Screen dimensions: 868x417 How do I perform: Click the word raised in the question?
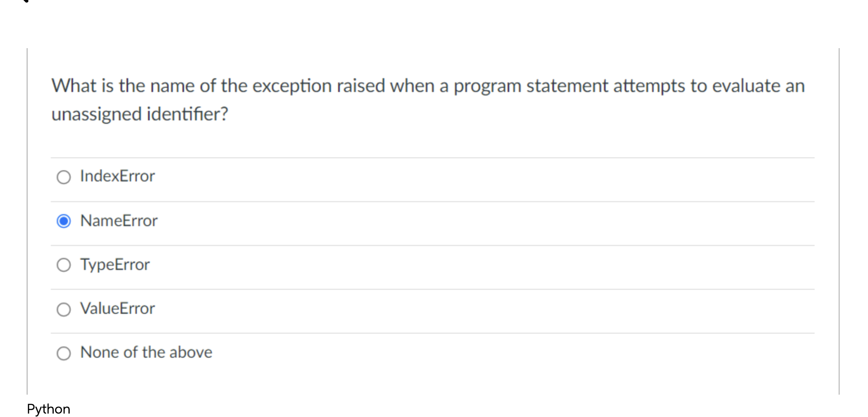pos(361,86)
